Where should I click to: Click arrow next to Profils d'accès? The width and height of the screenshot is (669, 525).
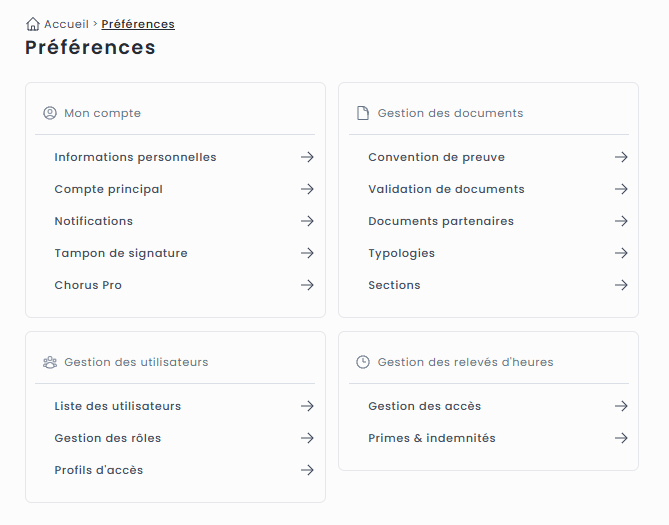coord(307,470)
